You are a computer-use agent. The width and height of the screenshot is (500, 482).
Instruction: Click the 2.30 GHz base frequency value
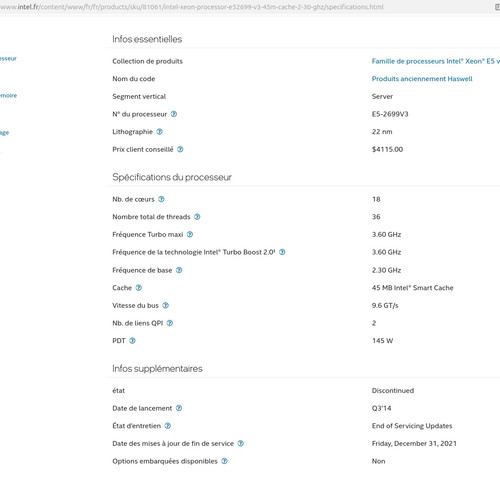[x=386, y=270]
